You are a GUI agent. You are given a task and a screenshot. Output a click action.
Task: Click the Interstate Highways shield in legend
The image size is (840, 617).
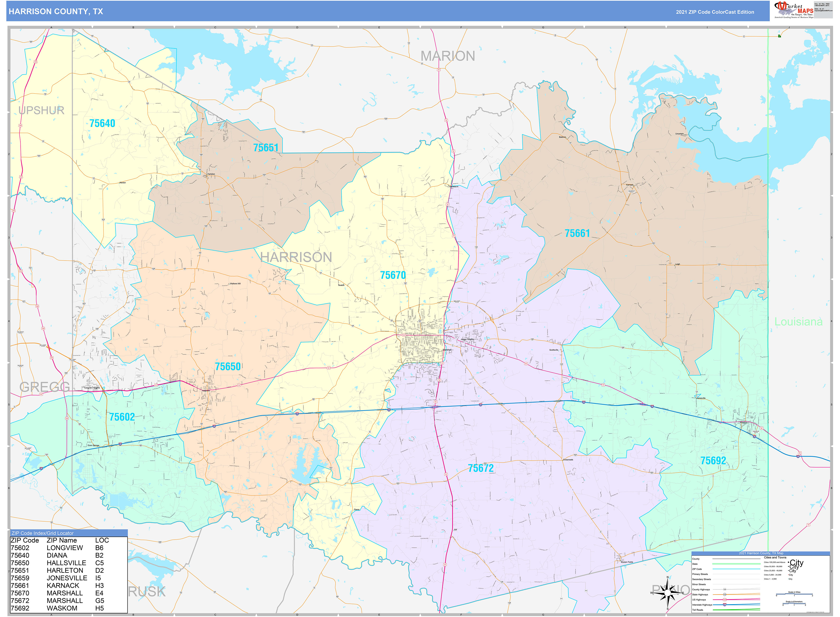(x=725, y=605)
